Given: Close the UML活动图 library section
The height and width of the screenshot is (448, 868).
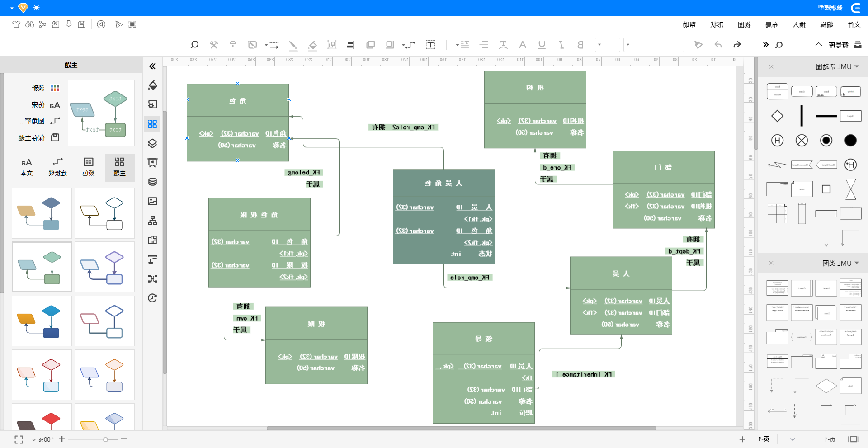Looking at the screenshot, I should [x=771, y=67].
